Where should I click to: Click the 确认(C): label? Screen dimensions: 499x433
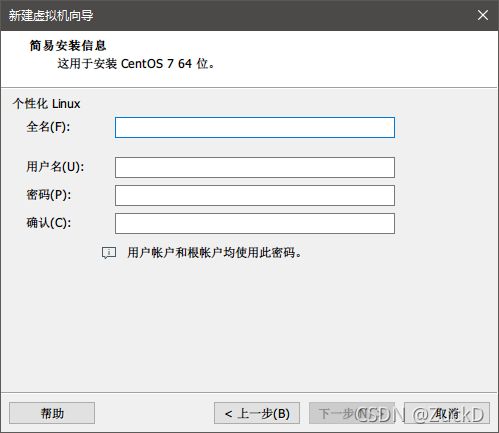[49, 222]
